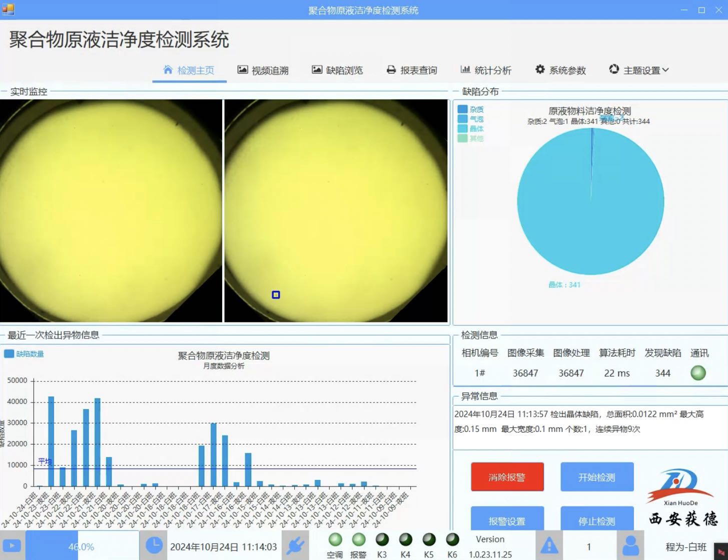The width and height of the screenshot is (728, 560).
Task: Click the gear icon for 系统参数
Action: click(539, 69)
